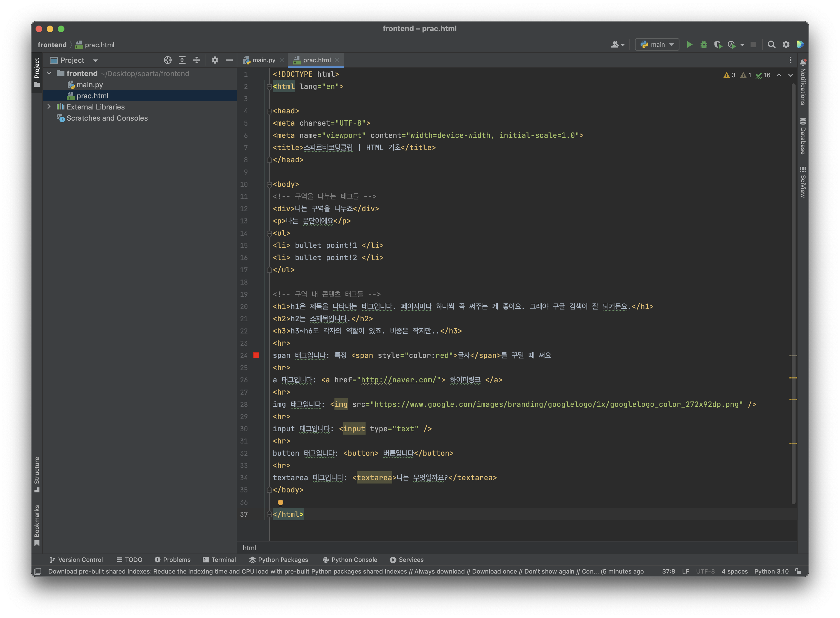Run the main configuration
840x618 pixels.
click(x=689, y=44)
